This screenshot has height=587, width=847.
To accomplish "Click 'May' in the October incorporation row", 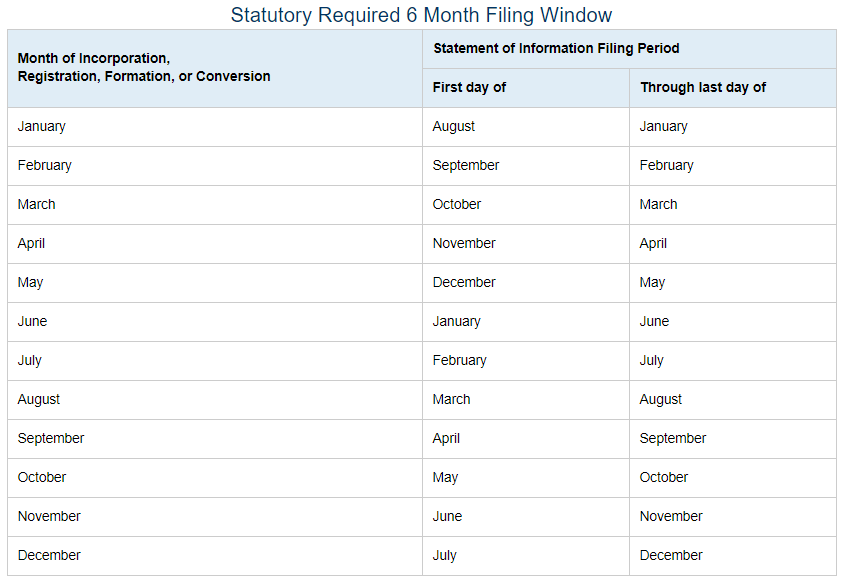I will [x=445, y=477].
